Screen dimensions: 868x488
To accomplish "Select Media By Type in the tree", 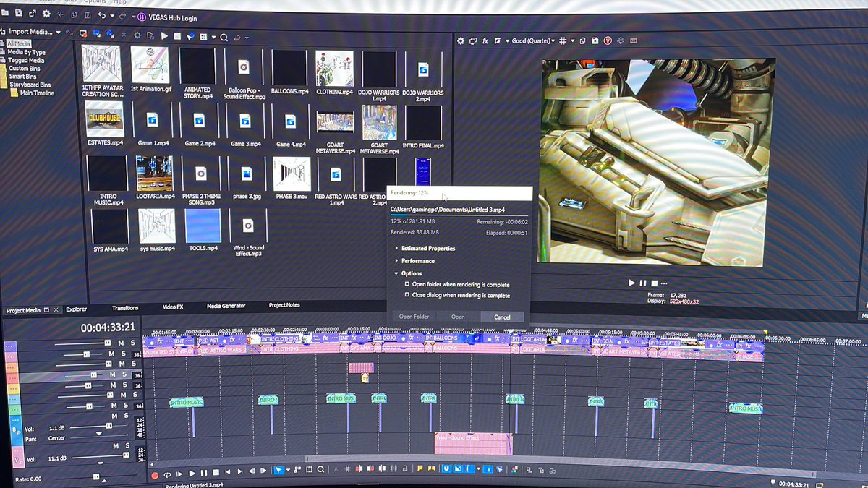I will point(26,52).
